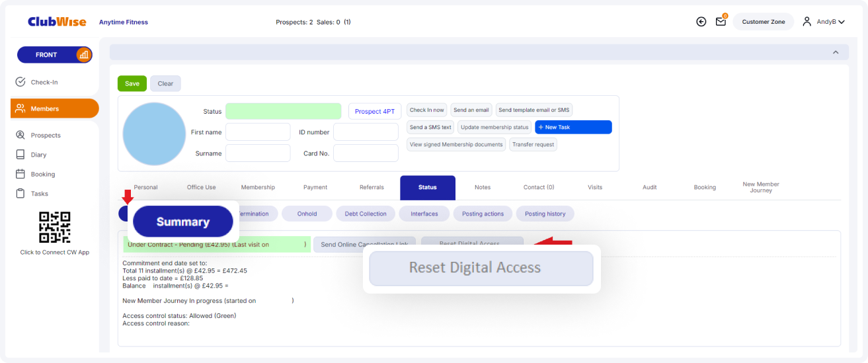The width and height of the screenshot is (868, 363).
Task: Click the chart icon on FRONT toggle
Action: click(x=83, y=55)
